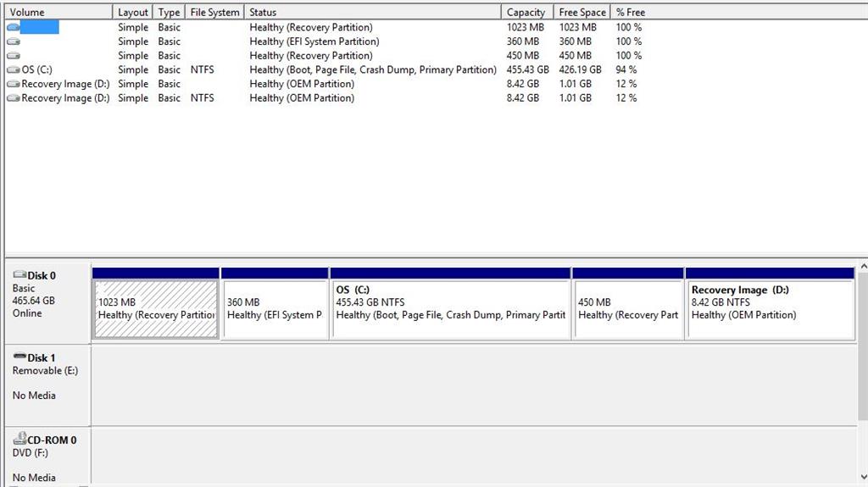
Task: Click the '455.43 GB' capacity cell in the volume list
Action: click(x=527, y=69)
